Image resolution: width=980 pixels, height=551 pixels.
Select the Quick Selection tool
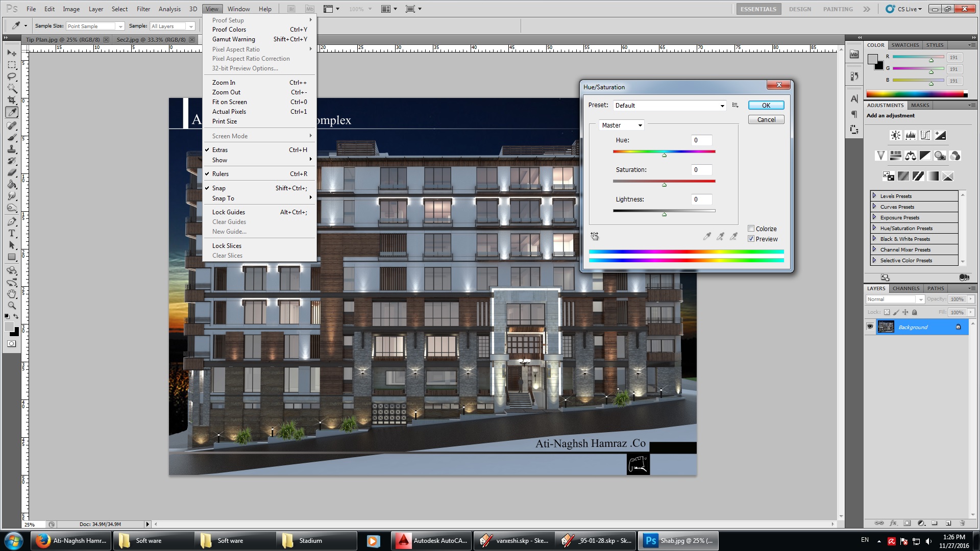(12, 88)
